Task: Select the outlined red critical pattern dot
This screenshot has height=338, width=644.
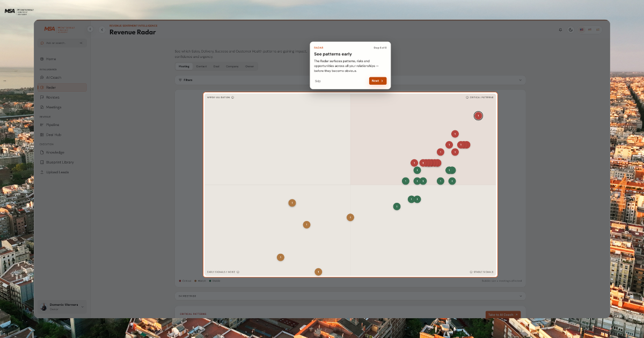Action: point(478,116)
